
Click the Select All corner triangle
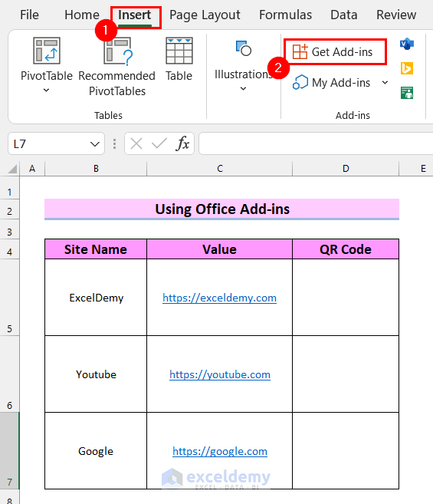tap(12, 169)
